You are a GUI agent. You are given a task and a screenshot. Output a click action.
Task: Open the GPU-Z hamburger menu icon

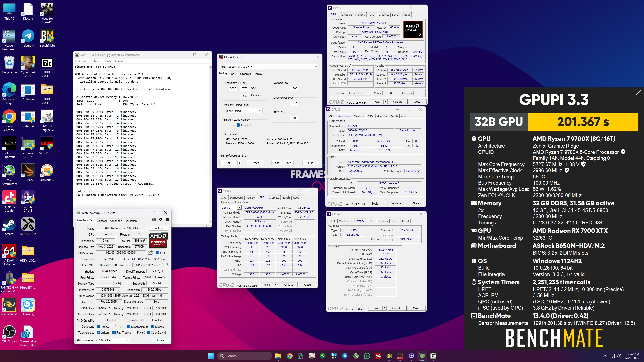167,219
